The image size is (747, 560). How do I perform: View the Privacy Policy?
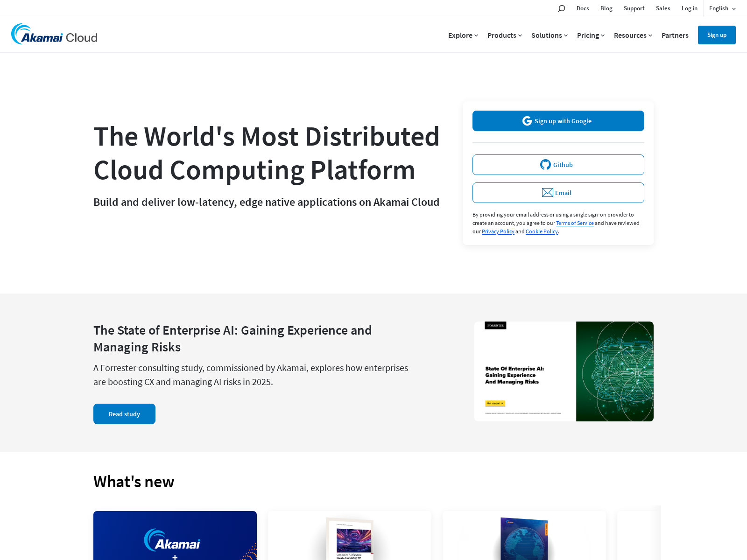[498, 231]
